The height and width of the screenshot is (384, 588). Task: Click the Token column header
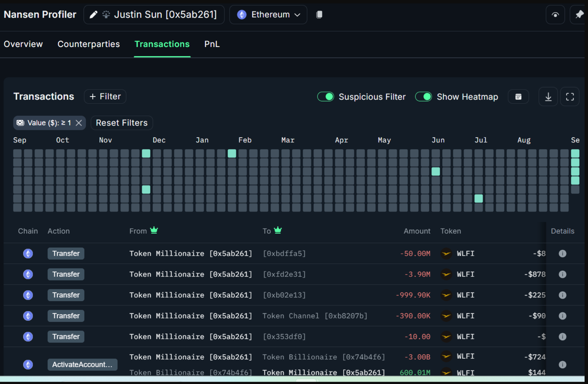[x=451, y=231]
